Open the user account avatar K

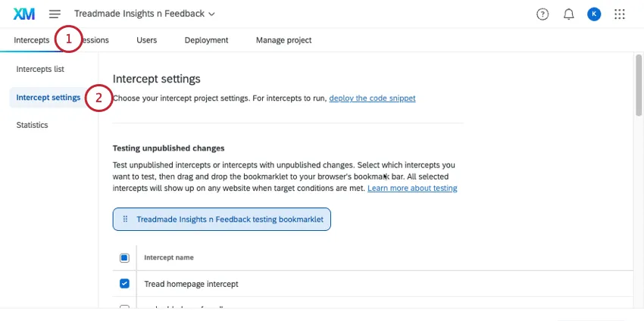tap(594, 14)
